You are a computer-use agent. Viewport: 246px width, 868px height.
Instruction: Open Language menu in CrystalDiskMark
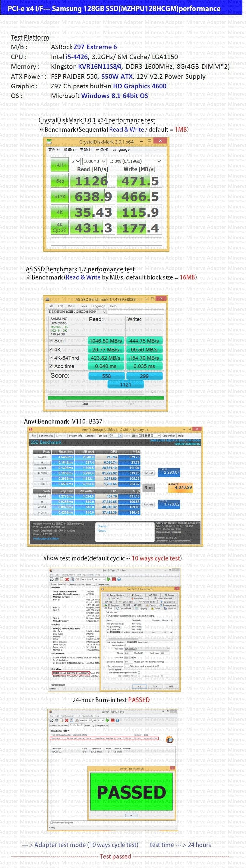121,150
